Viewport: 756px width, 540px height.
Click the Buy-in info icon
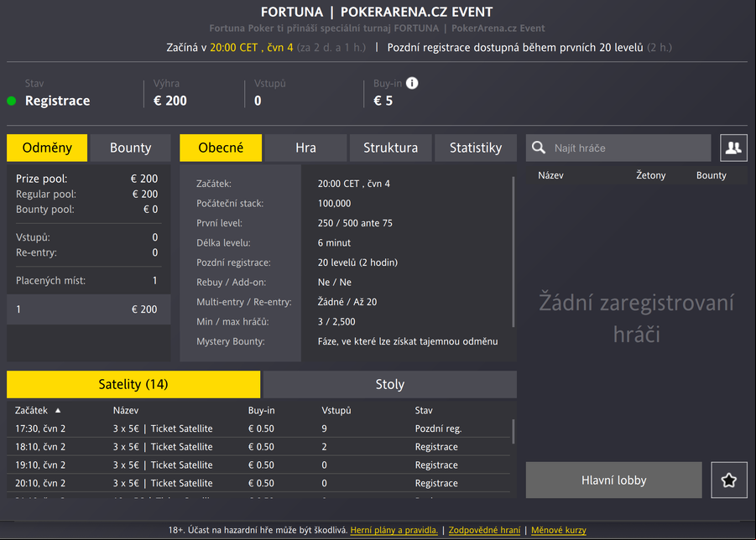click(x=412, y=83)
